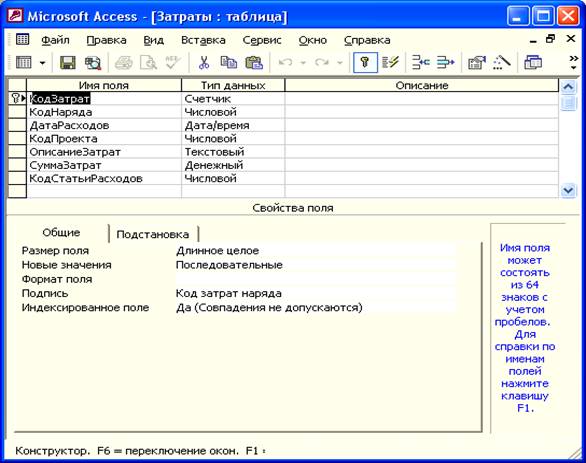
Task: Click the Database window toolbar icon
Action: (533, 63)
